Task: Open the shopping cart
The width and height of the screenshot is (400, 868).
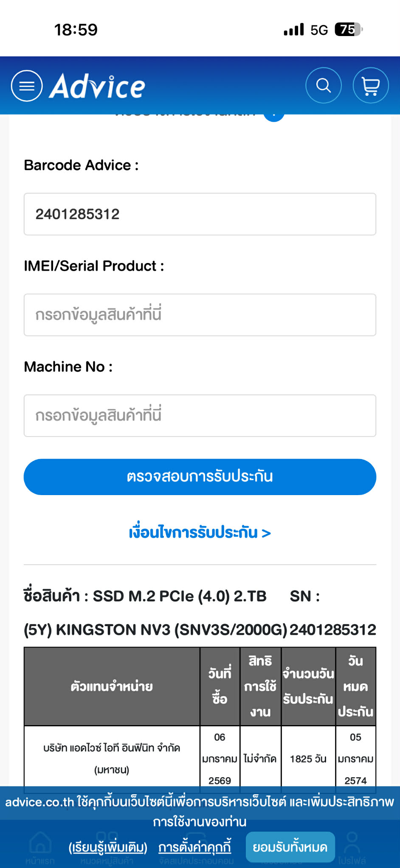Action: 371,85
